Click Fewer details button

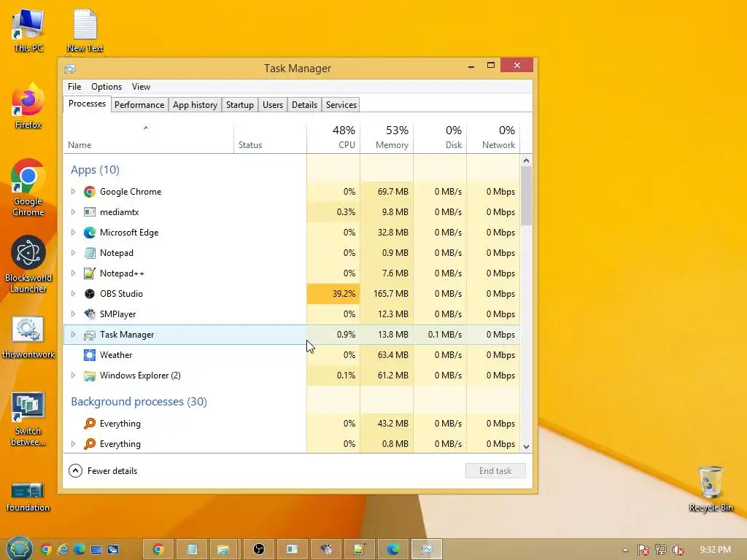[103, 471]
